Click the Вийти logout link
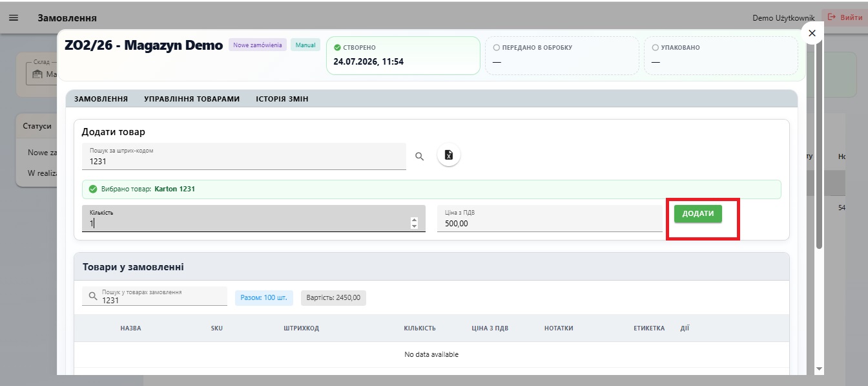This screenshot has width=868, height=386. [x=851, y=17]
